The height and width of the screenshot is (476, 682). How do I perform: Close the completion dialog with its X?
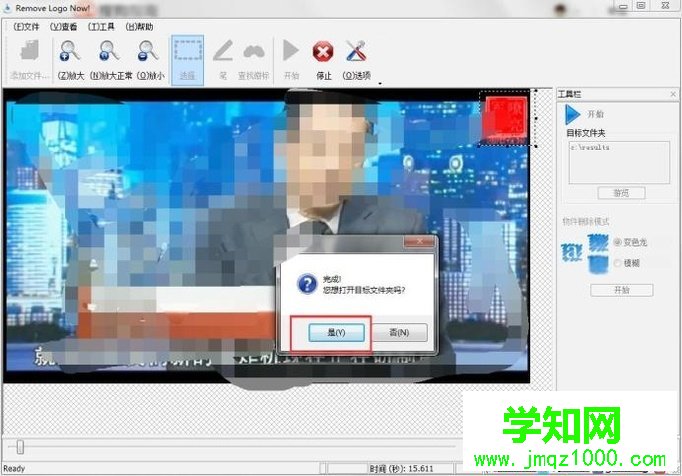tap(419, 241)
